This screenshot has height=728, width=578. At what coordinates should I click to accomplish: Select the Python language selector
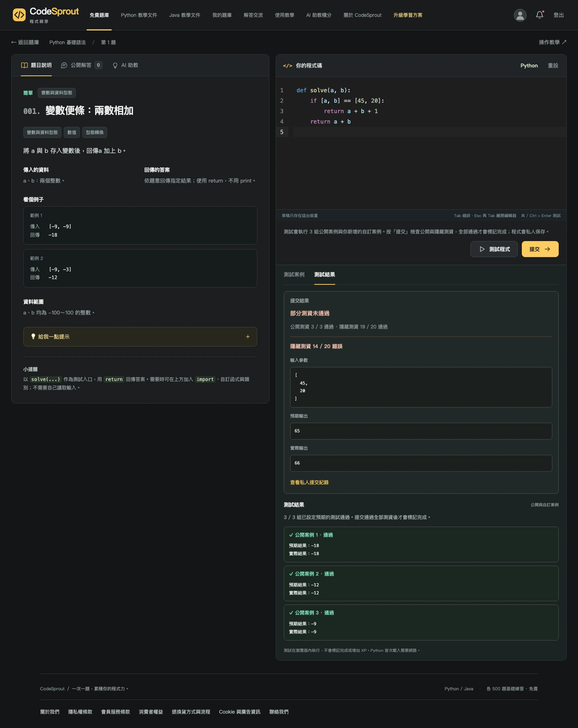(x=529, y=65)
